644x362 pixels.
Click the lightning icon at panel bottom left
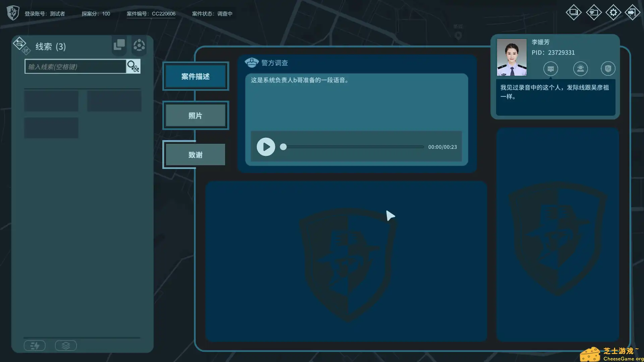coord(35,346)
